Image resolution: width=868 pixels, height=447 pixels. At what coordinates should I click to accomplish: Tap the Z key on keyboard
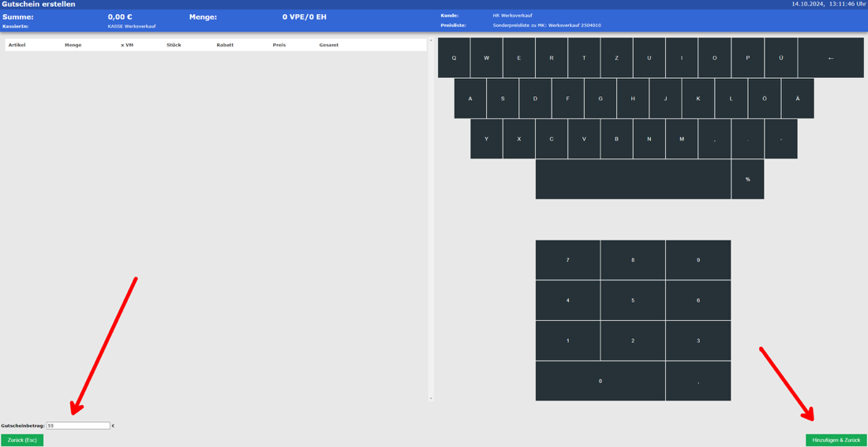coord(617,58)
